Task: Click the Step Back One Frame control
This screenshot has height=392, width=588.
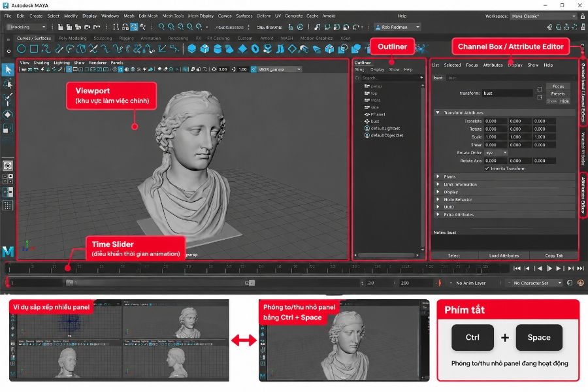Action: [x=527, y=269]
